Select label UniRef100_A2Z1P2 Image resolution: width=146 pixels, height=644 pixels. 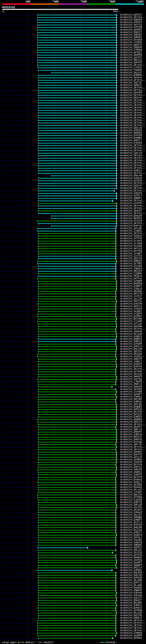131,58
